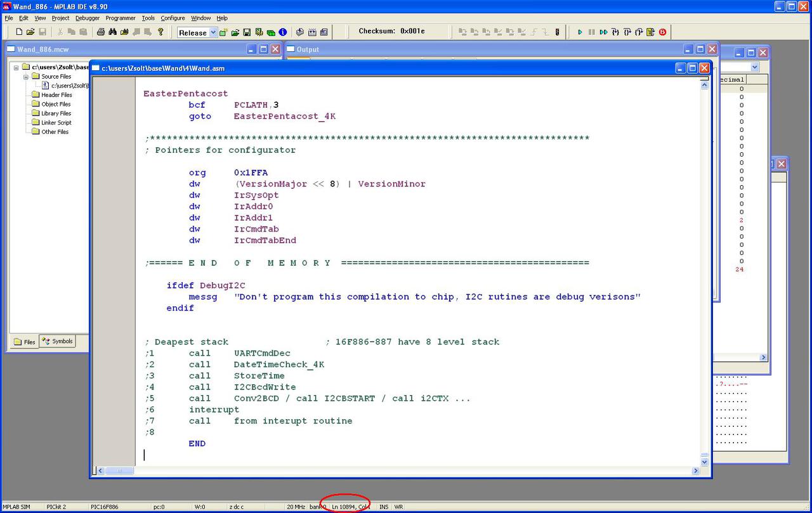Open the Edit menu

click(23, 18)
